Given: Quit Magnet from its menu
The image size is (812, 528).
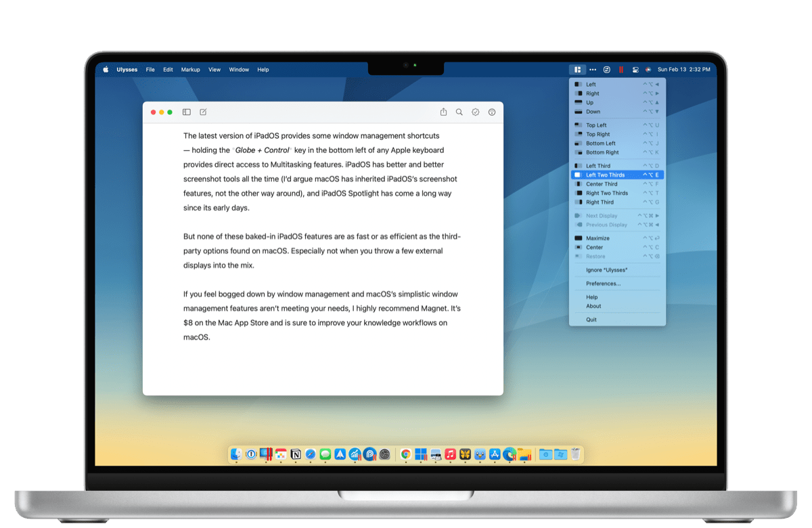Looking at the screenshot, I should tap(617, 320).
